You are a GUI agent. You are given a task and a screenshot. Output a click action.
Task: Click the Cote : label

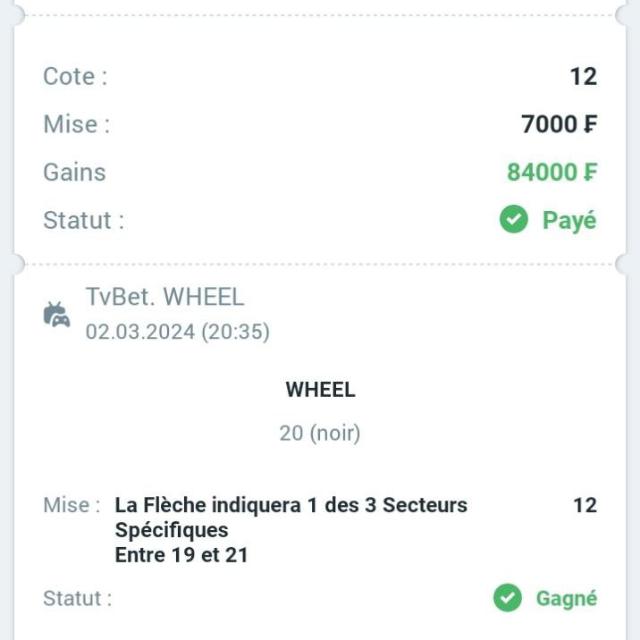coord(76,76)
